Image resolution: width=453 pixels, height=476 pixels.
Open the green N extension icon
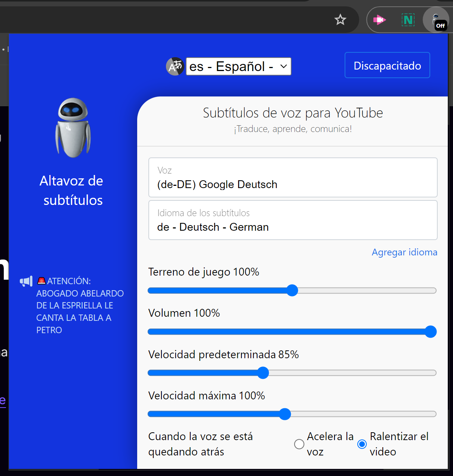coord(408,20)
